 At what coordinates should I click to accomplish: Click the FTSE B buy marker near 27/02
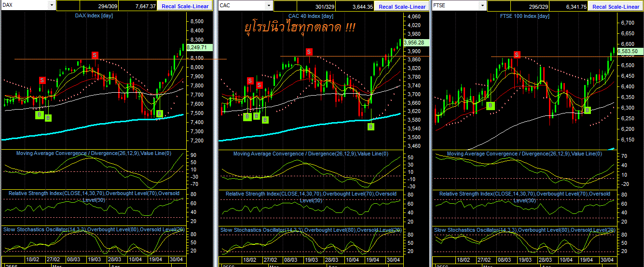[x=491, y=105]
